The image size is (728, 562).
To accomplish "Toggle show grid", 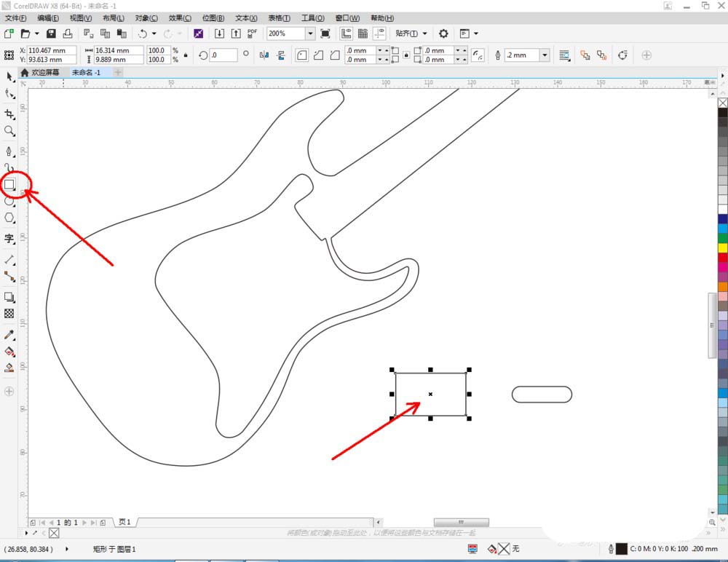I will (x=363, y=33).
